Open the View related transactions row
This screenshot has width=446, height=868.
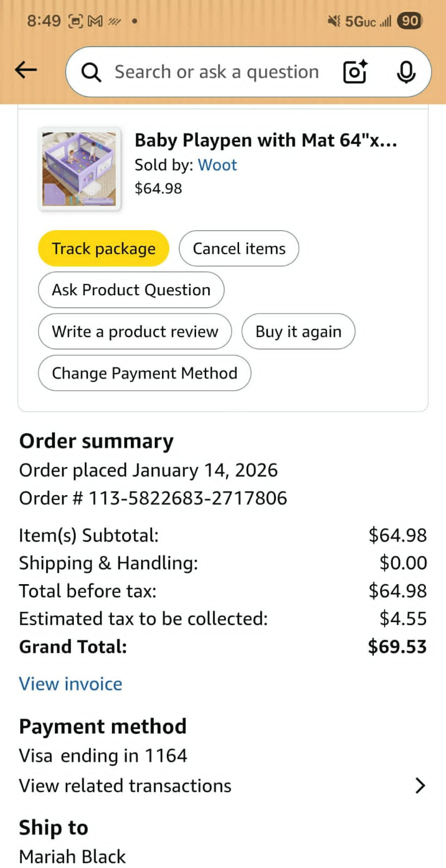click(125, 785)
